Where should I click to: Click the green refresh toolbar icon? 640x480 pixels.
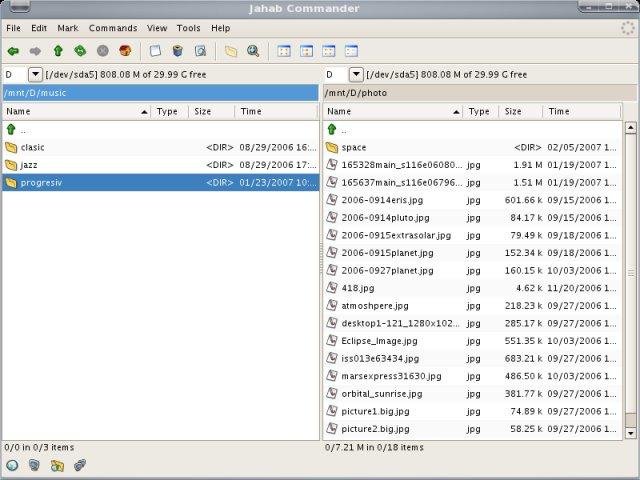click(x=80, y=50)
